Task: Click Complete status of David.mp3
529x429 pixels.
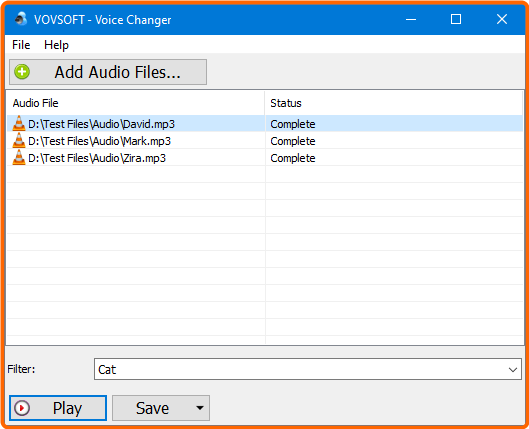Action: coord(293,124)
